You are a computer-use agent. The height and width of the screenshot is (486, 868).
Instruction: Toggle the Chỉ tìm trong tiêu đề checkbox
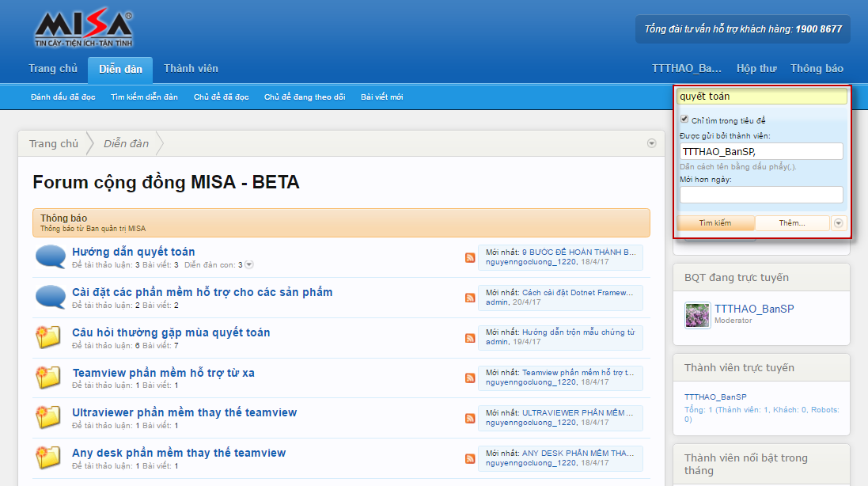[685, 120]
